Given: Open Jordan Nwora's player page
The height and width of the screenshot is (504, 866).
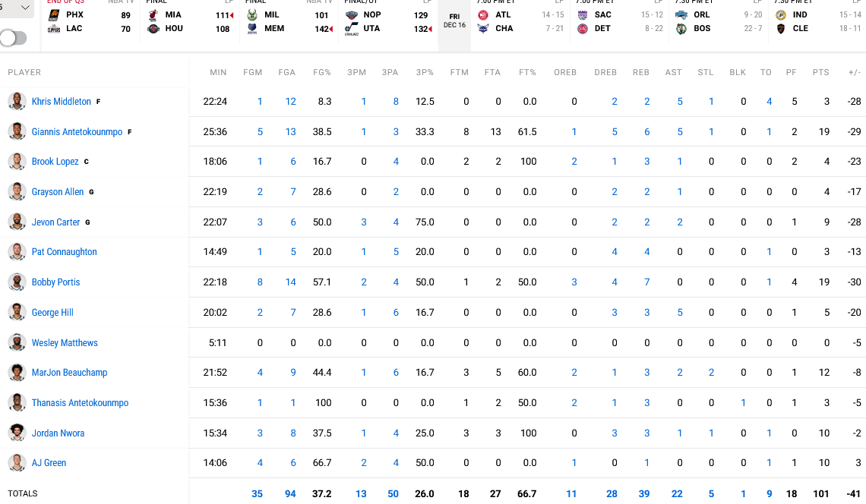Looking at the screenshot, I should 58,433.
